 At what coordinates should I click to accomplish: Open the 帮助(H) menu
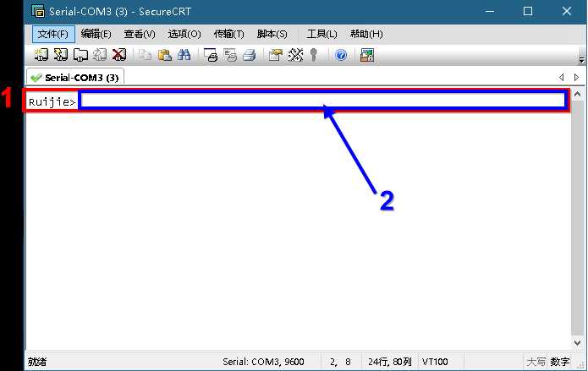coord(366,34)
